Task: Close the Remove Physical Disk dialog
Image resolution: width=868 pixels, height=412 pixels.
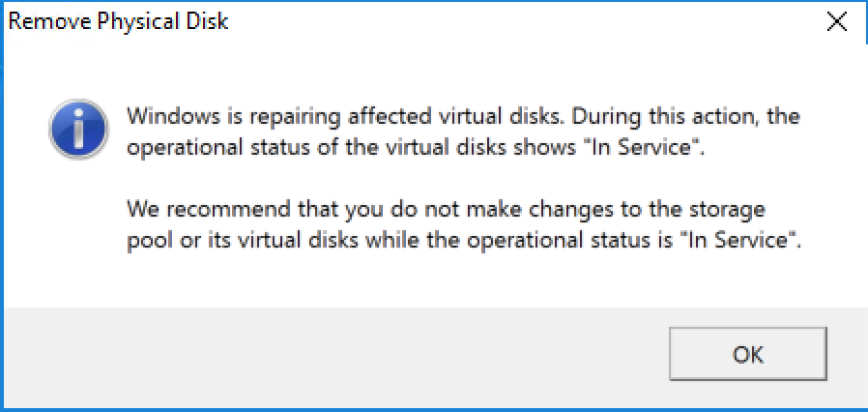Action: coord(838,23)
